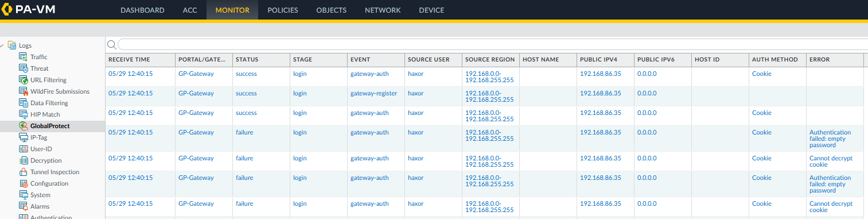Click the PA-VM logo icon

[x=7, y=10]
